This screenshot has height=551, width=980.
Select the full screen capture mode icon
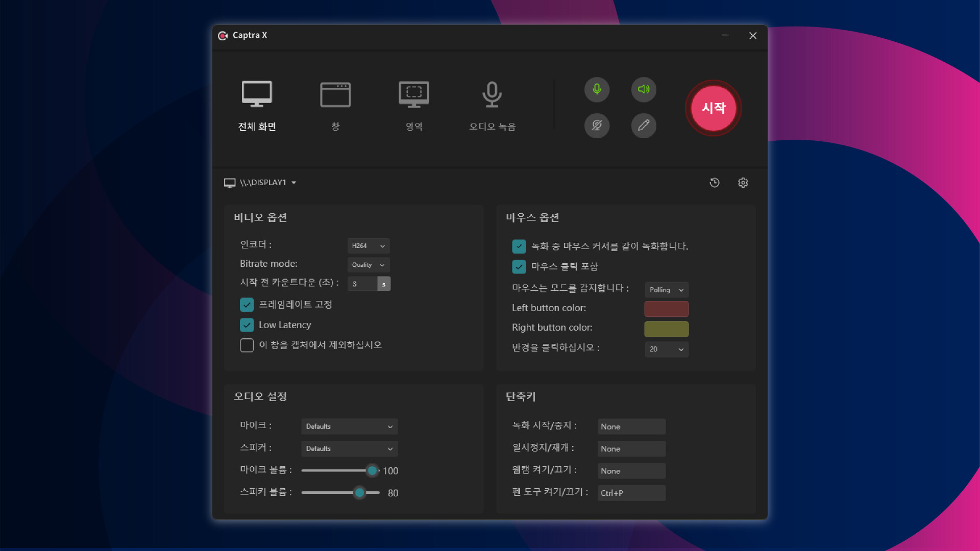point(257,94)
